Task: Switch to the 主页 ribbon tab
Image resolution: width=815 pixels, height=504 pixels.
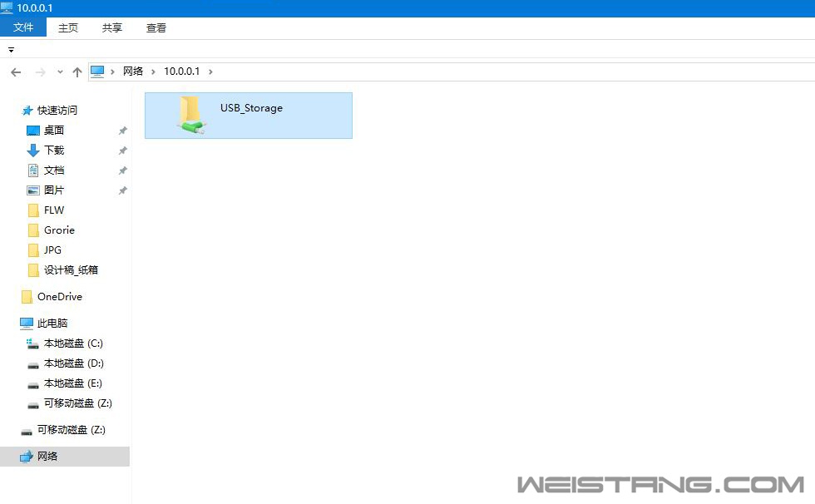Action: point(68,27)
